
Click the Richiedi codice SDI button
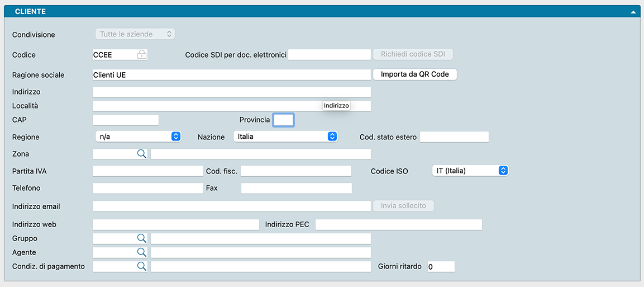click(413, 54)
